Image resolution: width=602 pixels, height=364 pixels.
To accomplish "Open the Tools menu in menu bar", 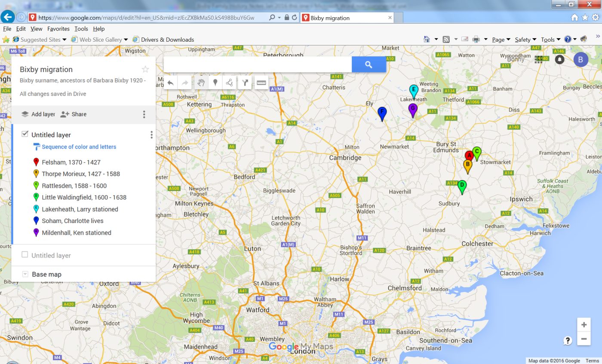I will point(81,29).
